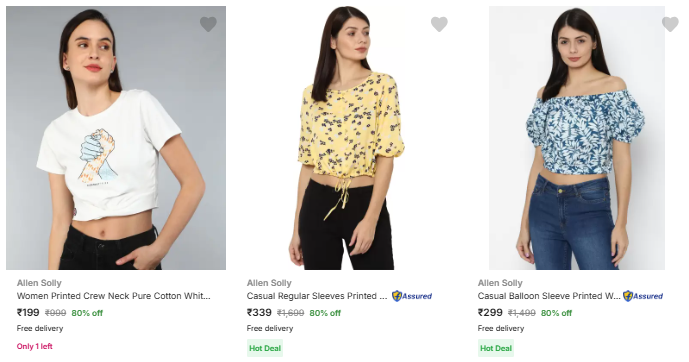This screenshot has height=362, width=689.
Task: Click Assured badge on Casual Balloon Sleeve top
Action: [x=643, y=296]
